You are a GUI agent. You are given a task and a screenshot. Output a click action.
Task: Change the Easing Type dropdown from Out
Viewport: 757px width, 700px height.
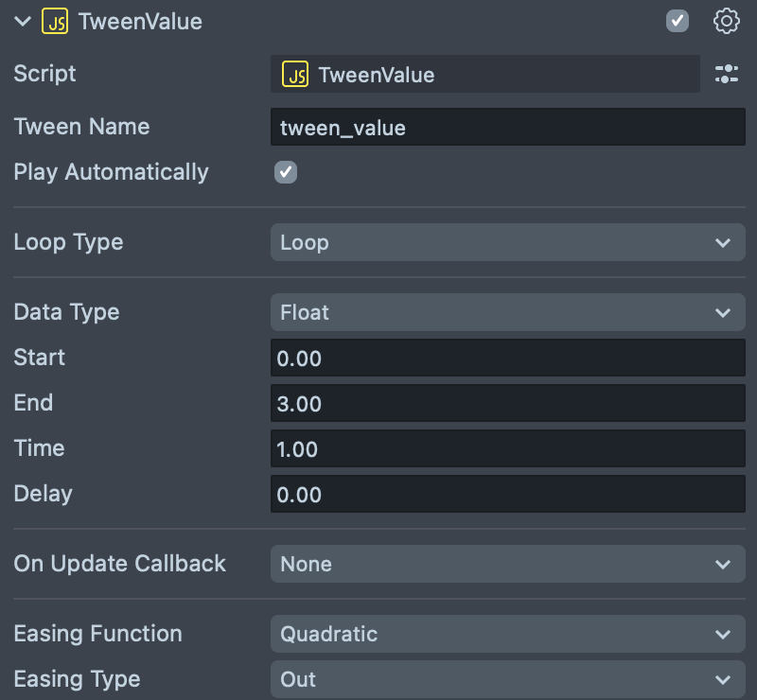(x=507, y=679)
